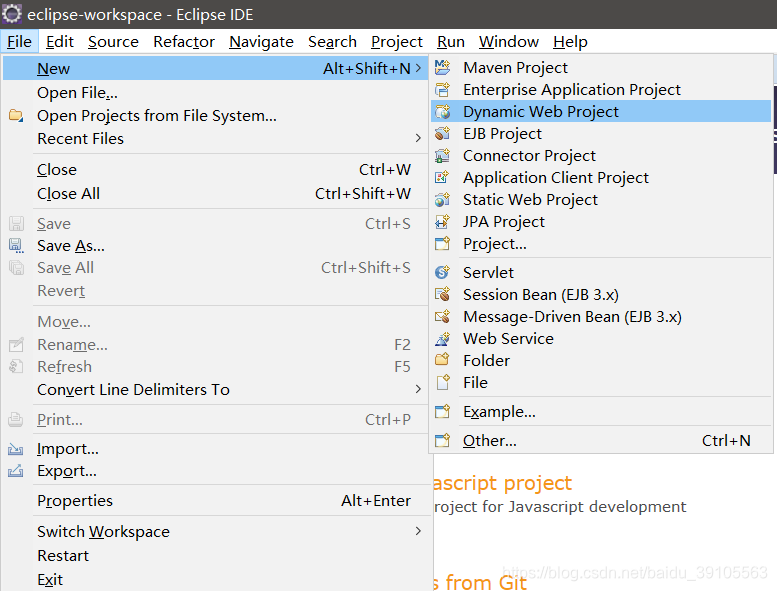Open the Window menu
Screen dimensions: 777x591
(509, 42)
